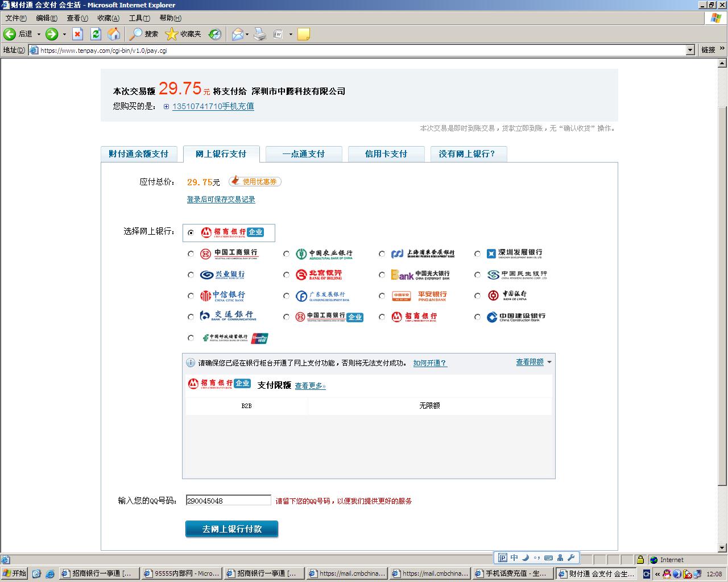
Task: Click the 去网上银行付款 button
Action: pos(231,529)
